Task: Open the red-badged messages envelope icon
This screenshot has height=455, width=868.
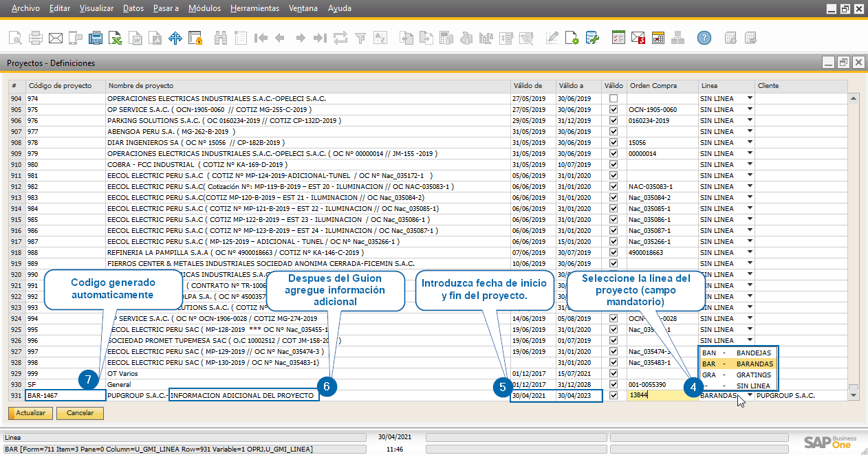Action: (638, 38)
